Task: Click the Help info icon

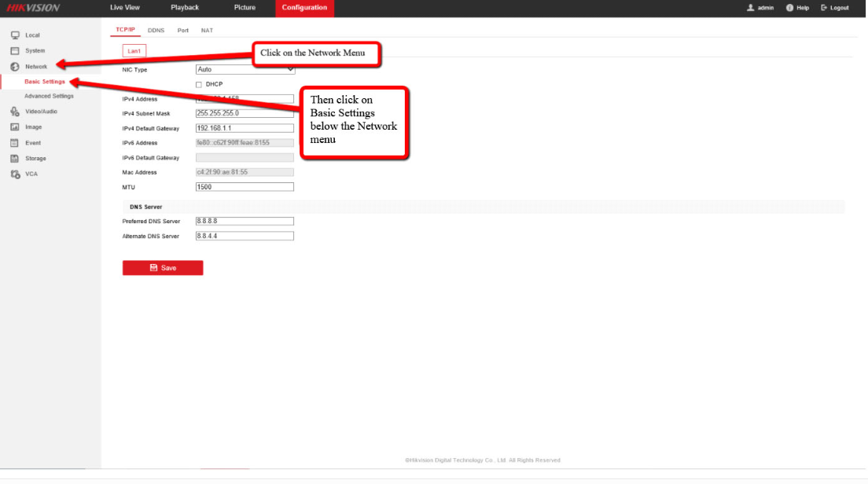Action: 789,8
